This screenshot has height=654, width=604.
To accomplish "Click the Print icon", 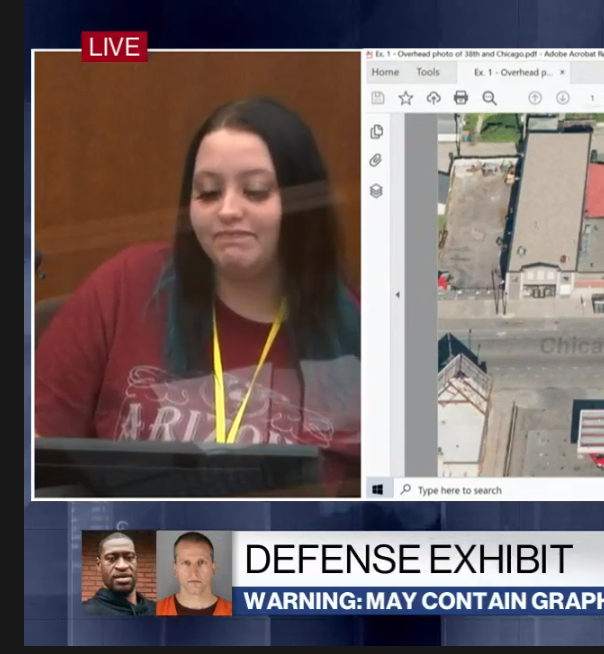I will pyautogui.click(x=461, y=98).
